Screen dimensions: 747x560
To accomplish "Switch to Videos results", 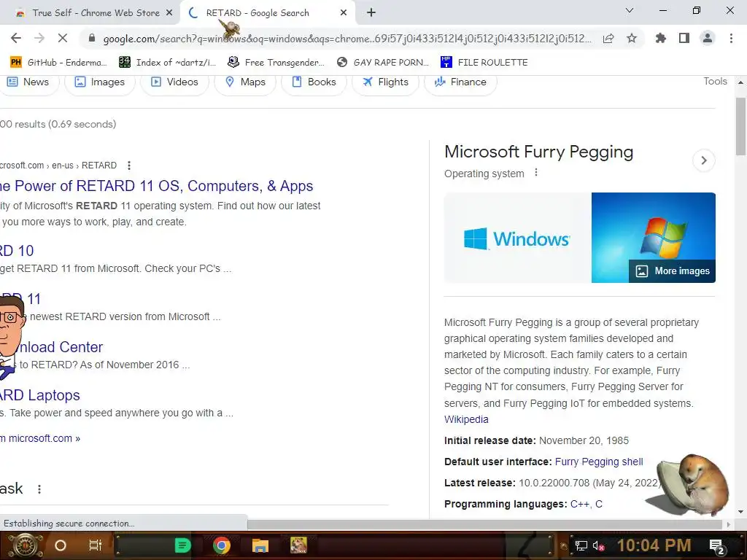I will click(174, 82).
